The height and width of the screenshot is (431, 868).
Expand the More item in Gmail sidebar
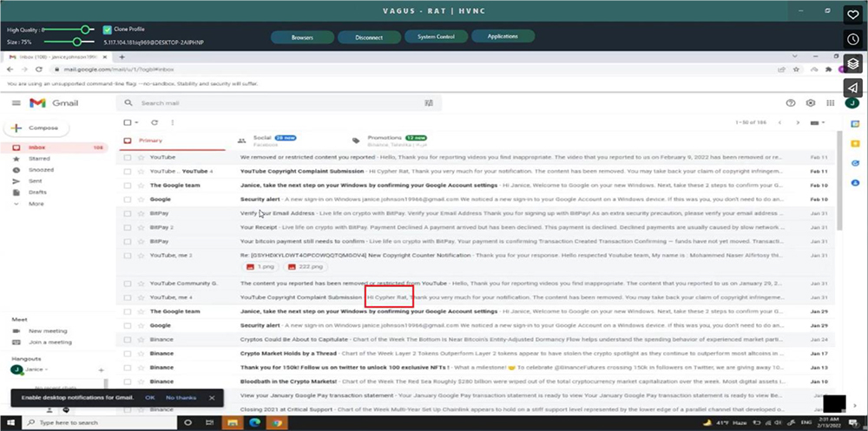coord(36,204)
